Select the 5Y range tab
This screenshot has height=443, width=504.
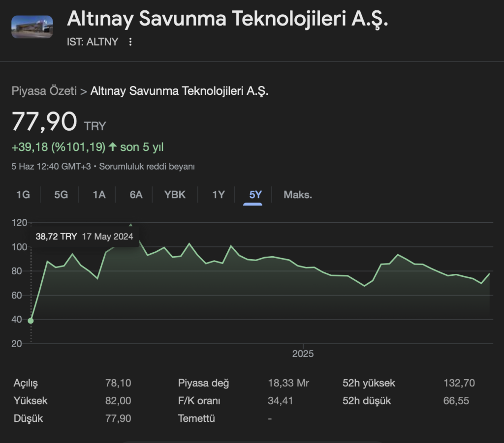pyautogui.click(x=255, y=195)
